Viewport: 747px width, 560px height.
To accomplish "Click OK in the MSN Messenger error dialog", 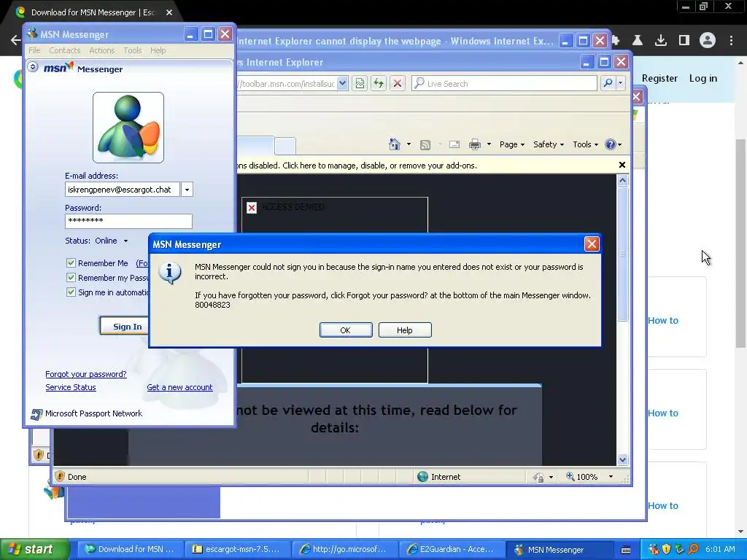I will 346,330.
